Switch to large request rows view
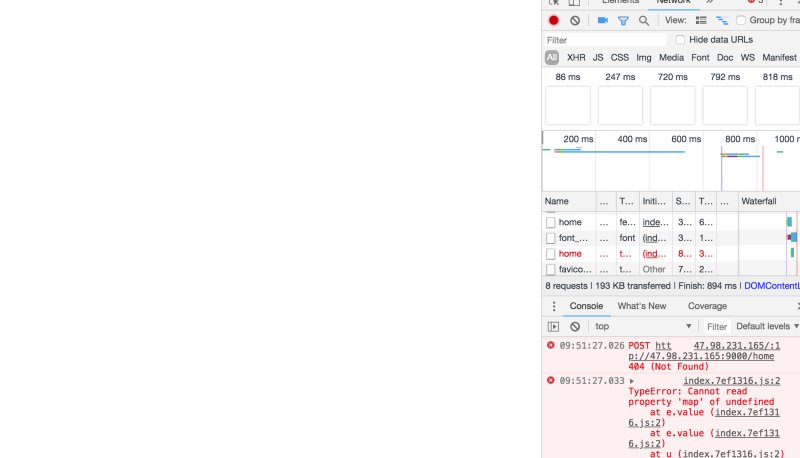 [701, 20]
